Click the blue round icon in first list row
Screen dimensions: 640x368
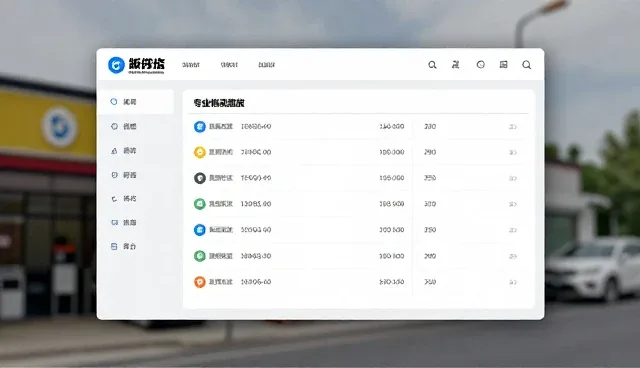200,126
